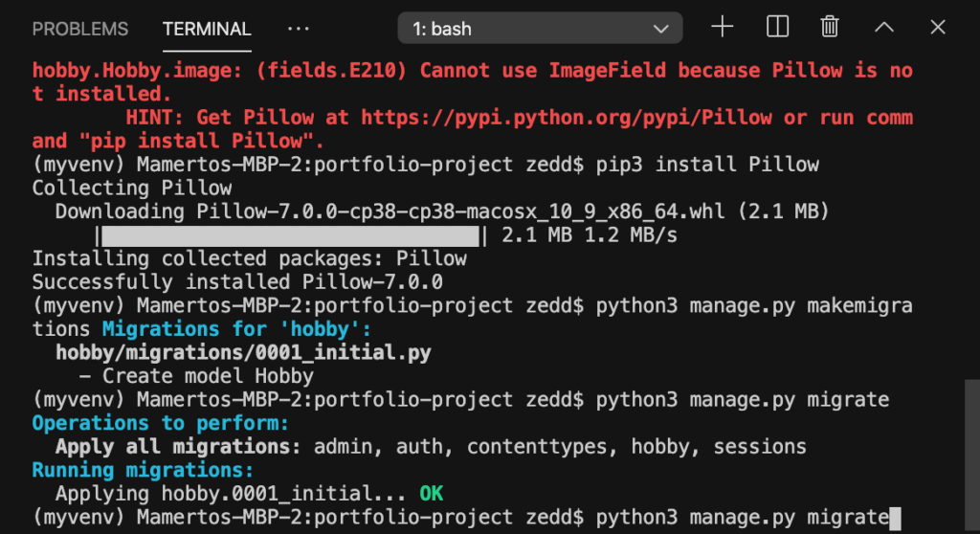This screenshot has height=534, width=980.
Task: Open the '1: bash' terminal selector
Action: coord(540,28)
